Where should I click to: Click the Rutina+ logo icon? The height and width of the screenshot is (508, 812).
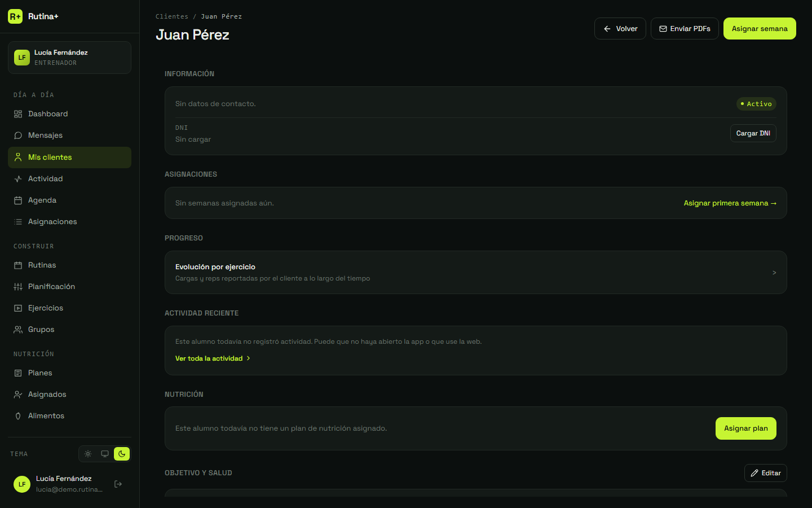pos(15,16)
